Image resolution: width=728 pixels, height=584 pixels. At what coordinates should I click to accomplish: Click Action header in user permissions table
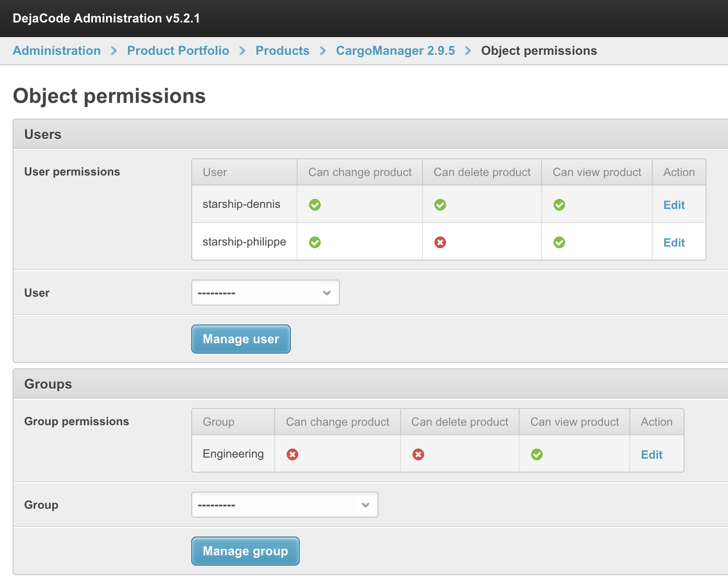679,172
